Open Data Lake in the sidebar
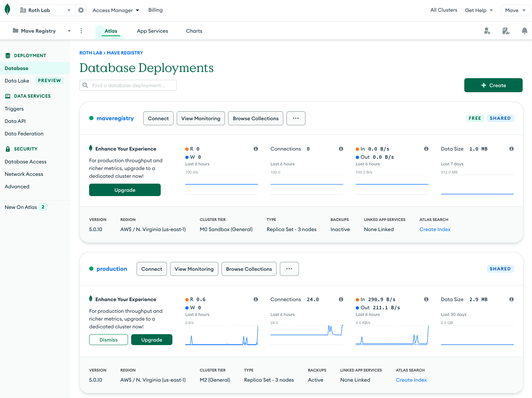The image size is (532, 398). pos(17,81)
